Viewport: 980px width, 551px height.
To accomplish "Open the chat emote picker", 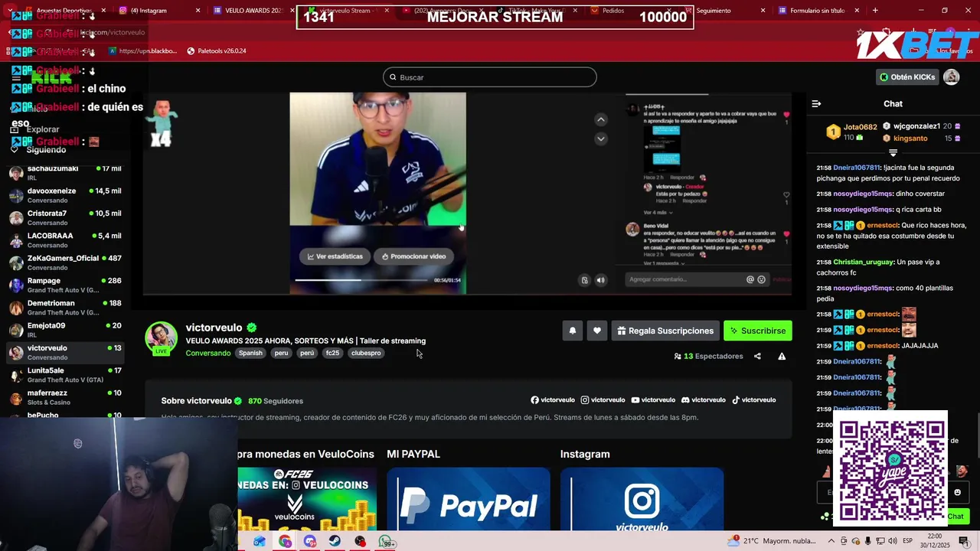I will point(957,492).
